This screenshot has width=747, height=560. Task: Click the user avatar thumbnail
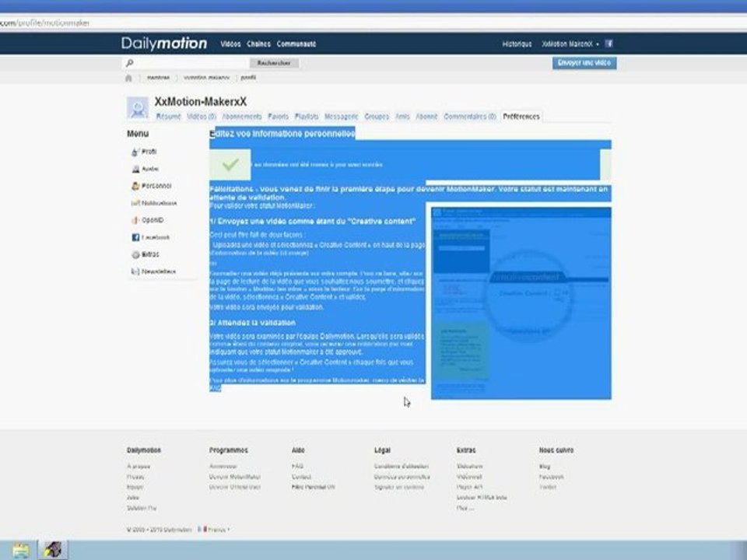(x=138, y=107)
